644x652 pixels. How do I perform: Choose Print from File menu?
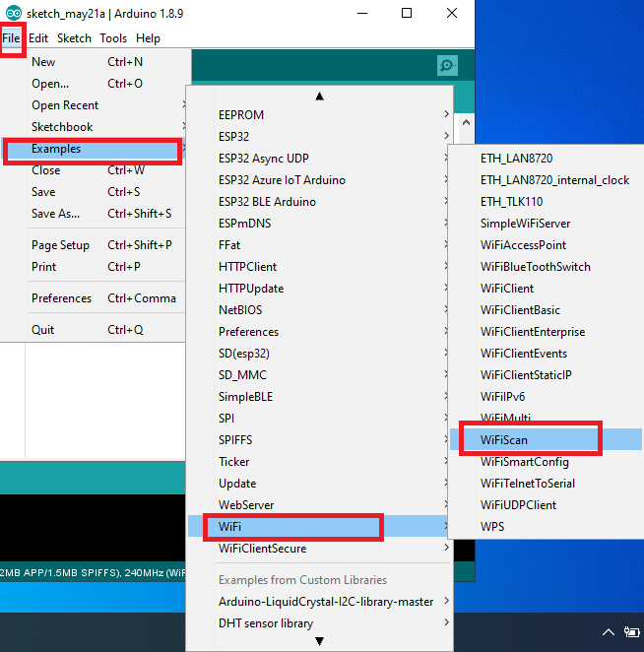(94, 267)
